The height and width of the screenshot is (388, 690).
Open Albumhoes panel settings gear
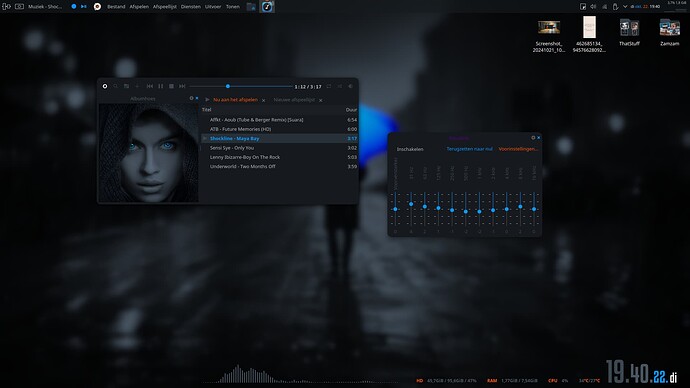191,98
